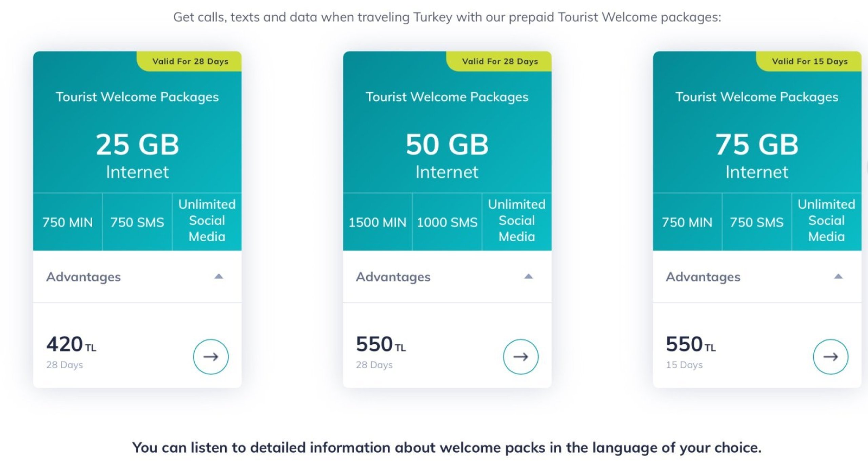868x463 pixels.
Task: Click Unlimited Social Media on 25 GB card
Action: pyautogui.click(x=207, y=221)
